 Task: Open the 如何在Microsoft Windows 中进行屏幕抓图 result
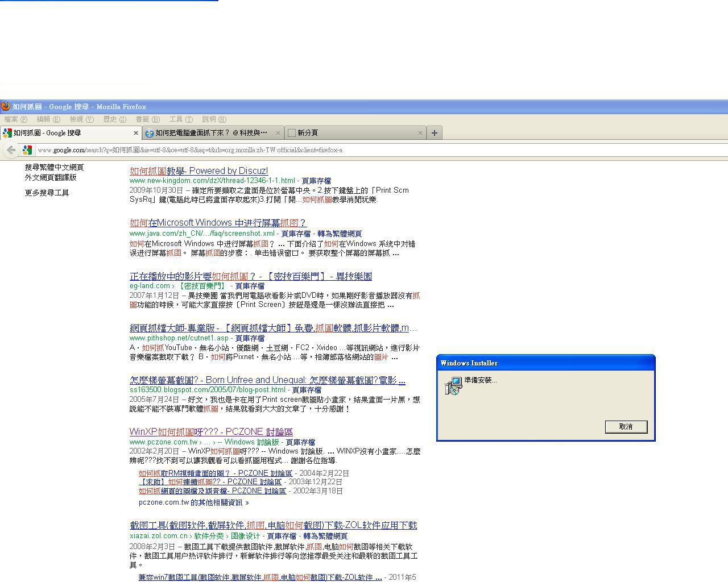coord(218,223)
